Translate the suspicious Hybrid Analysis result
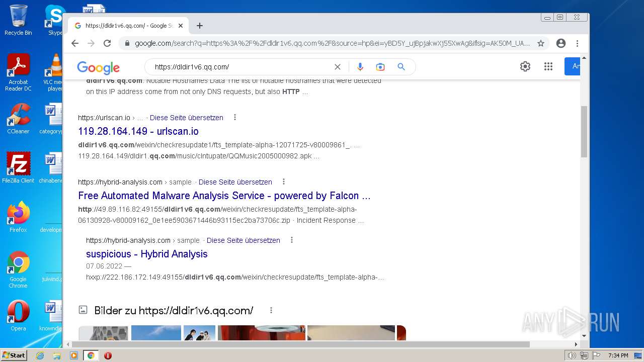The width and height of the screenshot is (644, 362). pos(244,240)
